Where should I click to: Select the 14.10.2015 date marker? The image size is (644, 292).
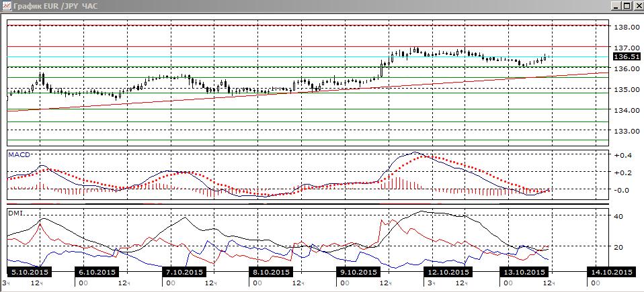(x=611, y=273)
